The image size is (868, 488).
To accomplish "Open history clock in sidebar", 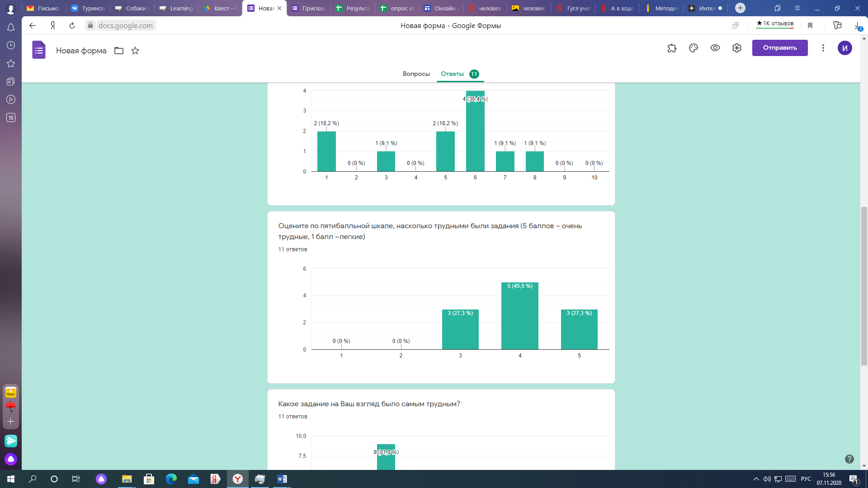I will [x=11, y=45].
